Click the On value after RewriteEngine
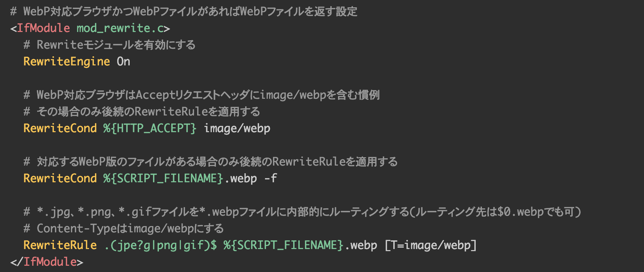The image size is (644, 272). [x=123, y=62]
